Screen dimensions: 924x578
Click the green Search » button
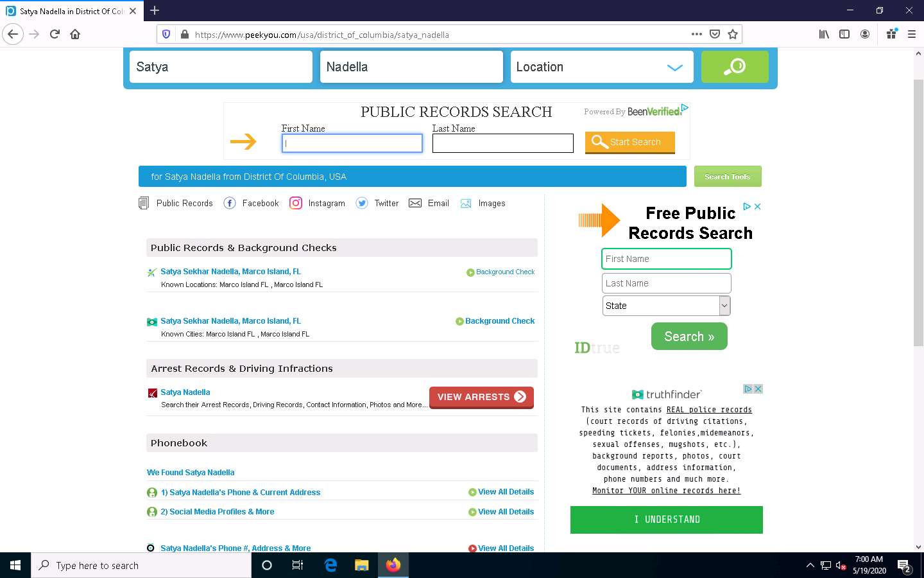689,337
